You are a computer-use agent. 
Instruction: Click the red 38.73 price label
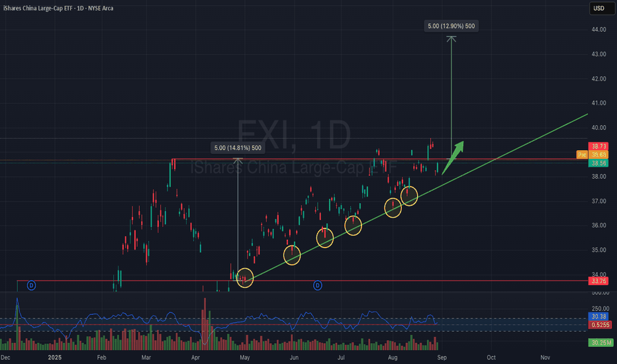[598, 146]
